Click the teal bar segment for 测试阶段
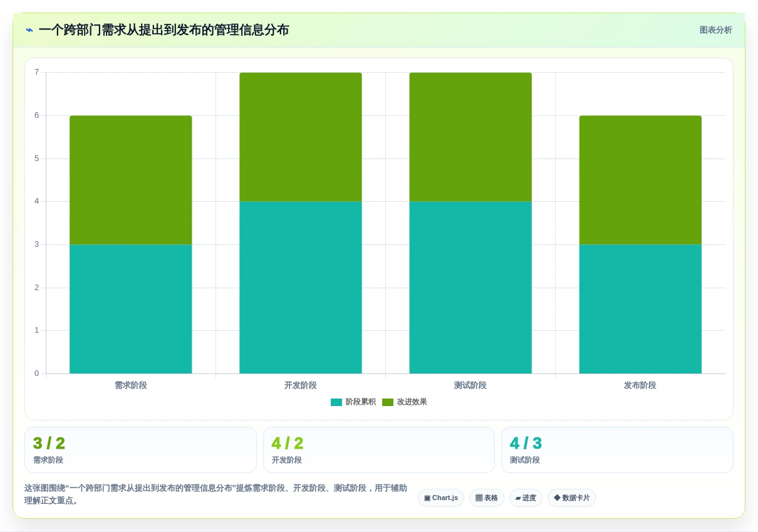This screenshot has height=532, width=758. coord(470,288)
